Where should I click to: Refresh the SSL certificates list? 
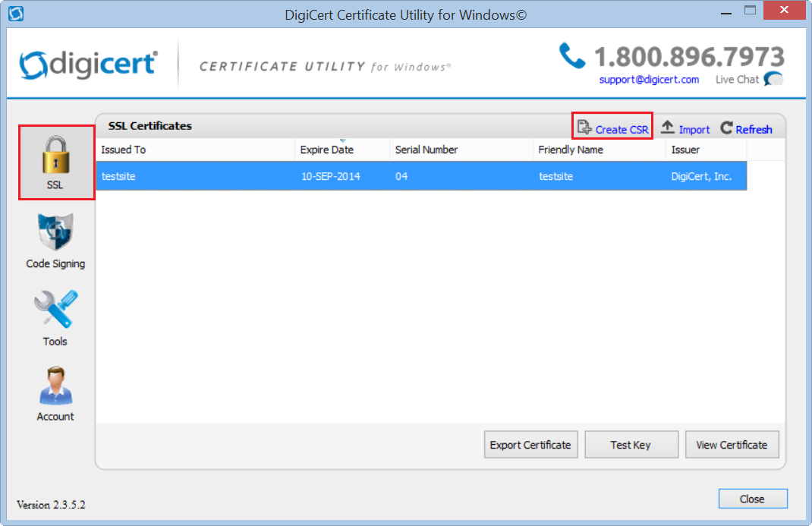(746, 129)
